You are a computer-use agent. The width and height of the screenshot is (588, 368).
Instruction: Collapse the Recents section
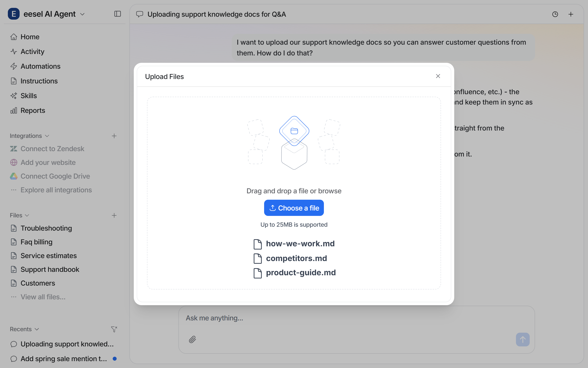point(24,329)
